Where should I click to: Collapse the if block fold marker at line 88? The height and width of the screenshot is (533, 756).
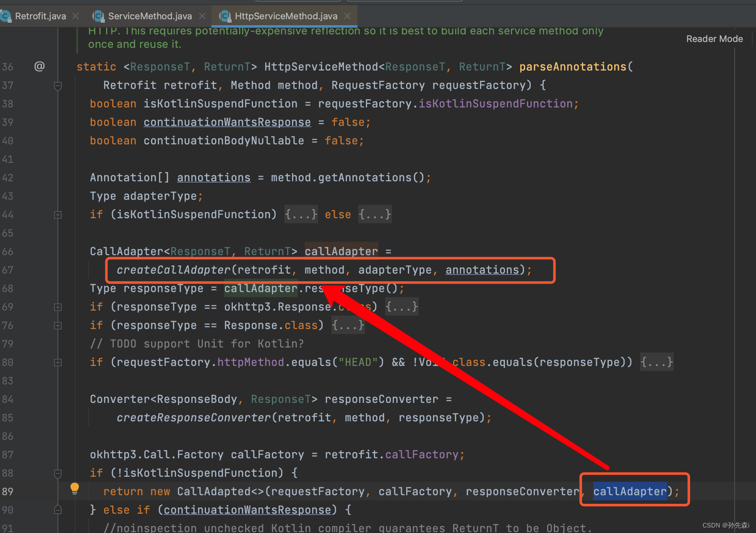pyautogui.click(x=58, y=473)
